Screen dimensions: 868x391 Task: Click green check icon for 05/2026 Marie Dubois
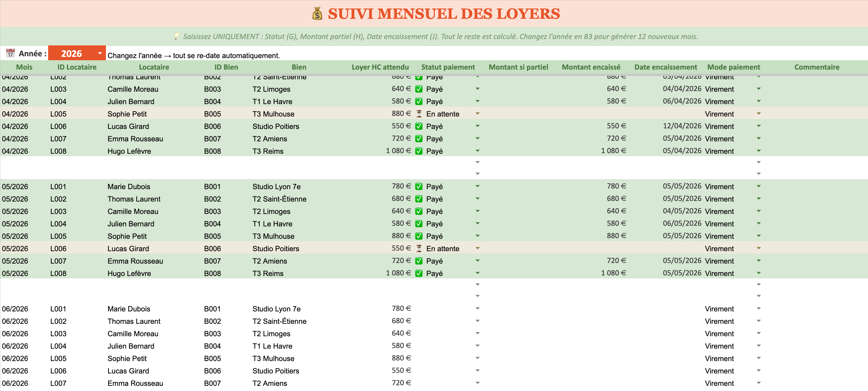click(419, 186)
